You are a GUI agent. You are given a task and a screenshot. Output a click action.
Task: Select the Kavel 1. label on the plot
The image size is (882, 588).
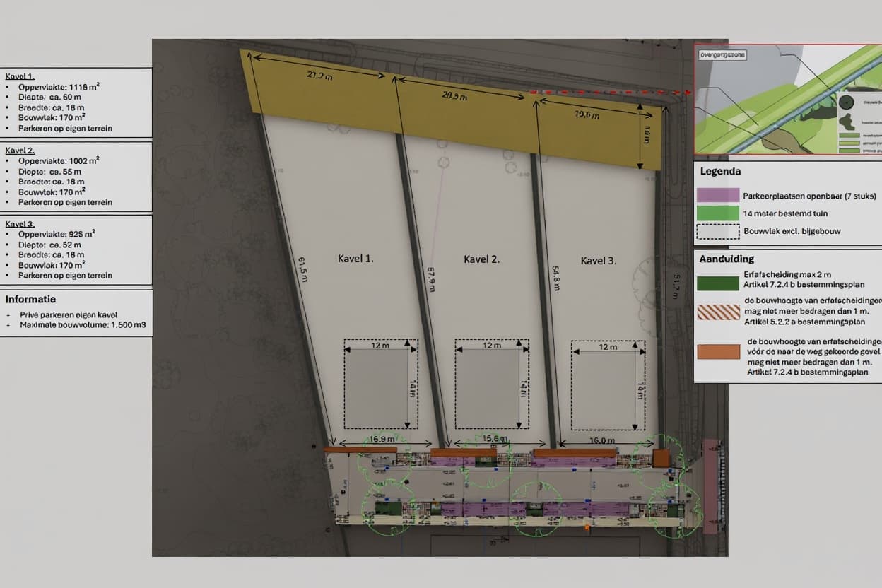pyautogui.click(x=355, y=259)
